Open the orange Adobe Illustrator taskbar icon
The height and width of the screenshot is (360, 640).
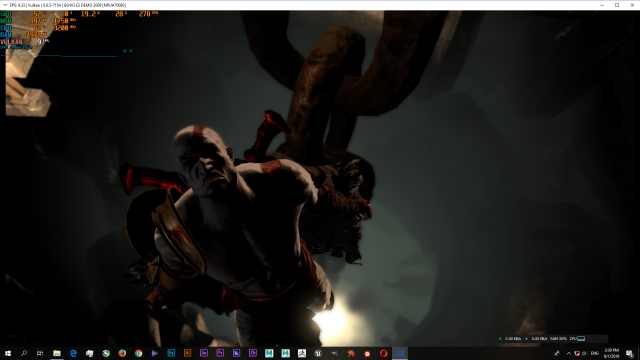click(x=187, y=353)
